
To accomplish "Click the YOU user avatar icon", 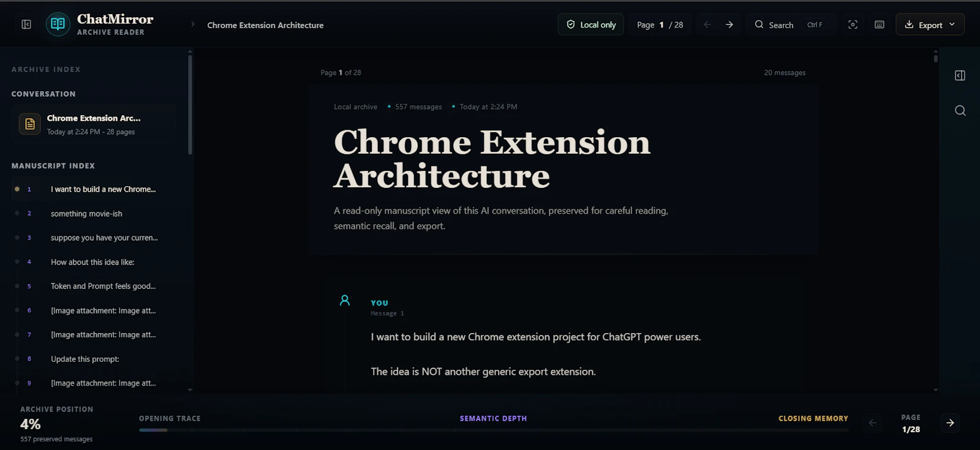I will point(345,300).
